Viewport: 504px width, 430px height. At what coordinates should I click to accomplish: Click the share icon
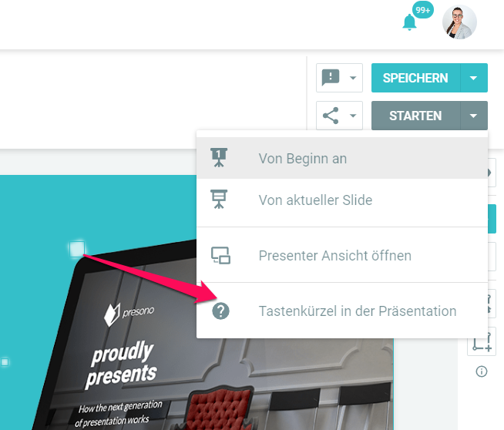click(x=331, y=116)
